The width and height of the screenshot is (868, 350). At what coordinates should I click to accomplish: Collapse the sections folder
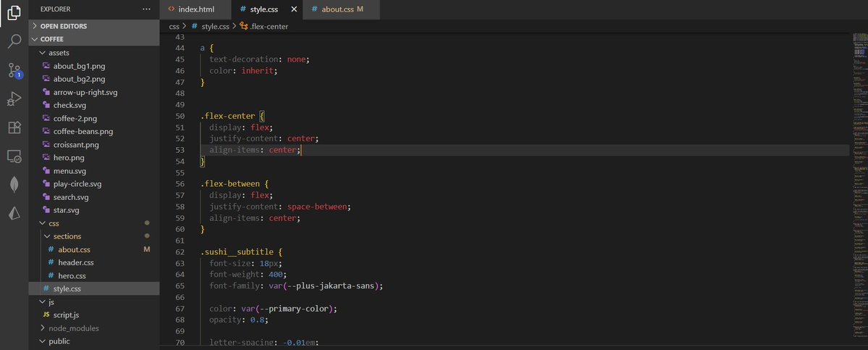point(94,236)
